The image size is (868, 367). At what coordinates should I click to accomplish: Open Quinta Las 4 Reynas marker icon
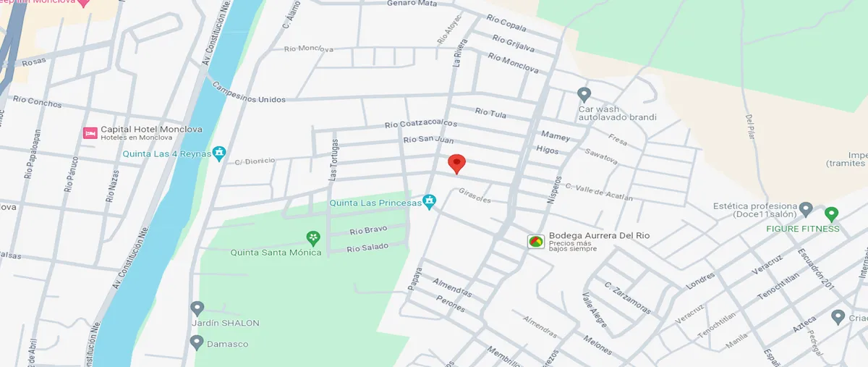point(220,153)
